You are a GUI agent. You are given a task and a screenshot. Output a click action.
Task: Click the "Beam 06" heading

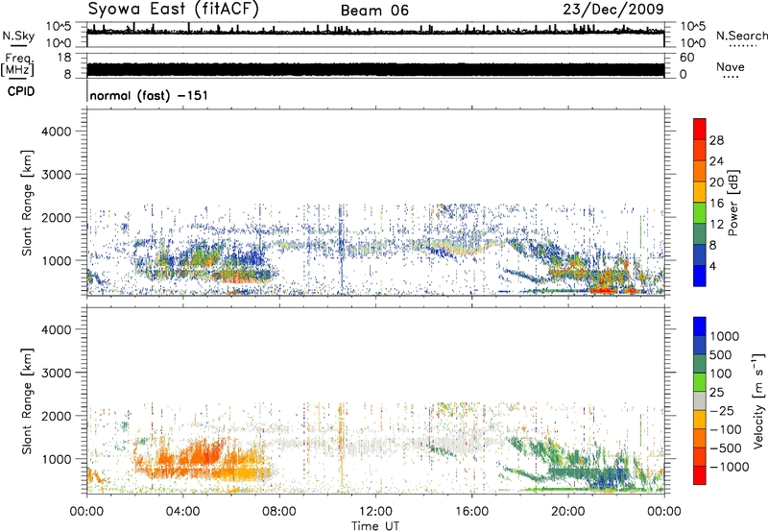[x=374, y=11]
